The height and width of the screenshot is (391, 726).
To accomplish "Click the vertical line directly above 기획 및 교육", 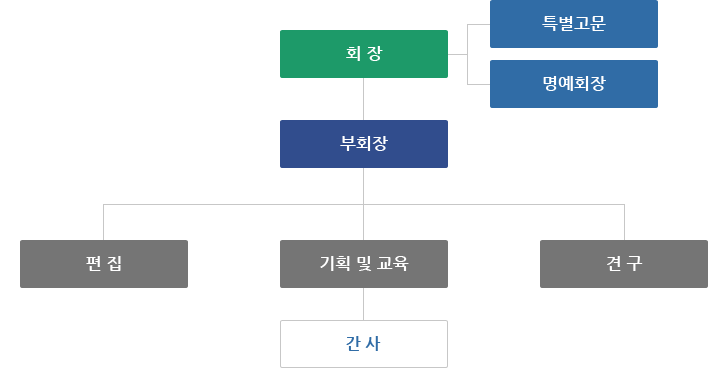I will (x=363, y=222).
